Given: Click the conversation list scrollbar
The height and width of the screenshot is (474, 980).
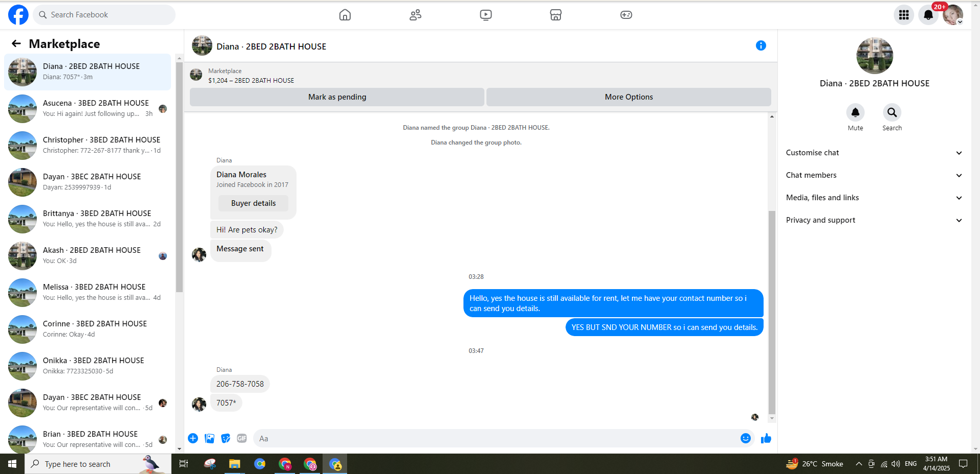Looking at the screenshot, I should [179, 177].
